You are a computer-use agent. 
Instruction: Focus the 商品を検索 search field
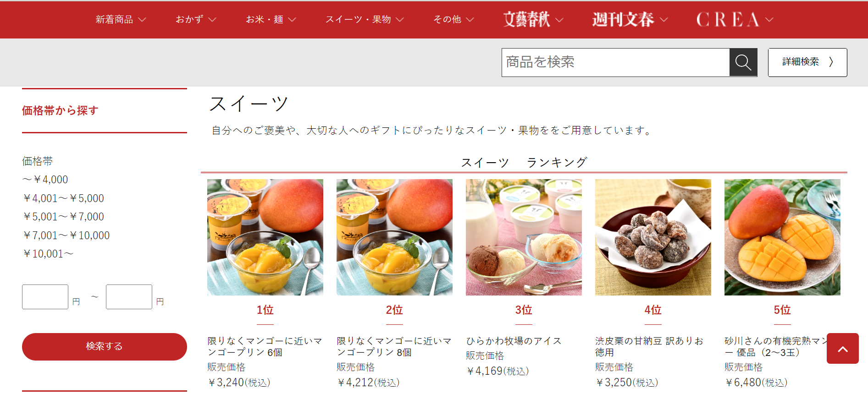[615, 62]
